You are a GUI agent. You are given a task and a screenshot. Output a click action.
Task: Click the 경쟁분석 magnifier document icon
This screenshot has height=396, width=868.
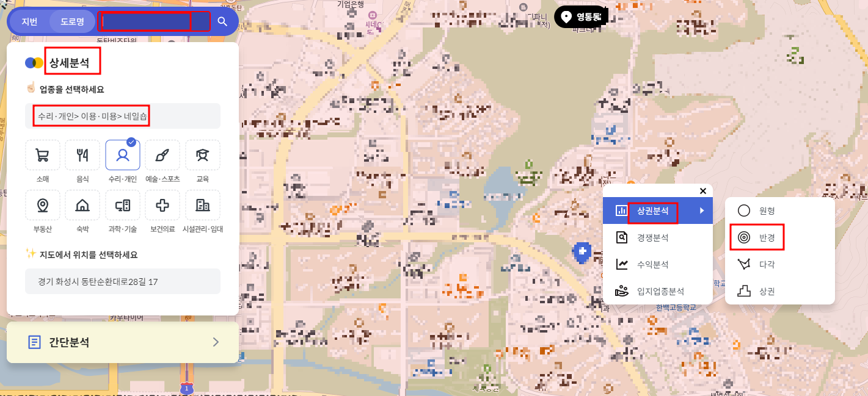(622, 237)
